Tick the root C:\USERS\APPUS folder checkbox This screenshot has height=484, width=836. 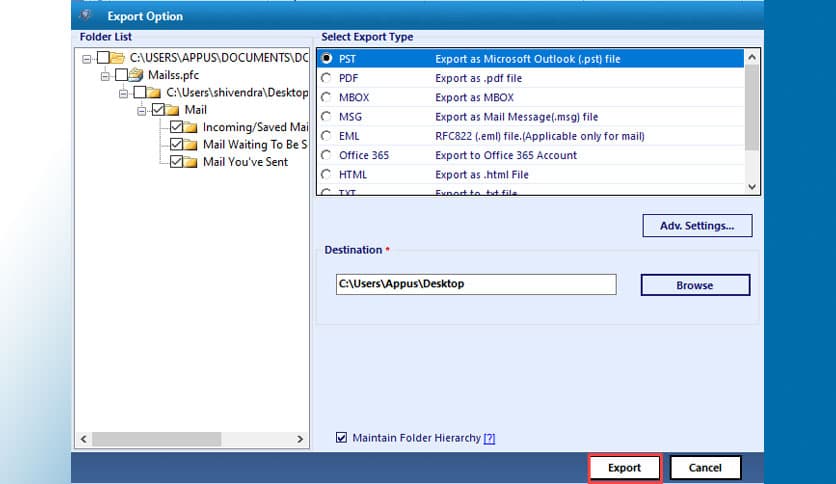[x=103, y=58]
